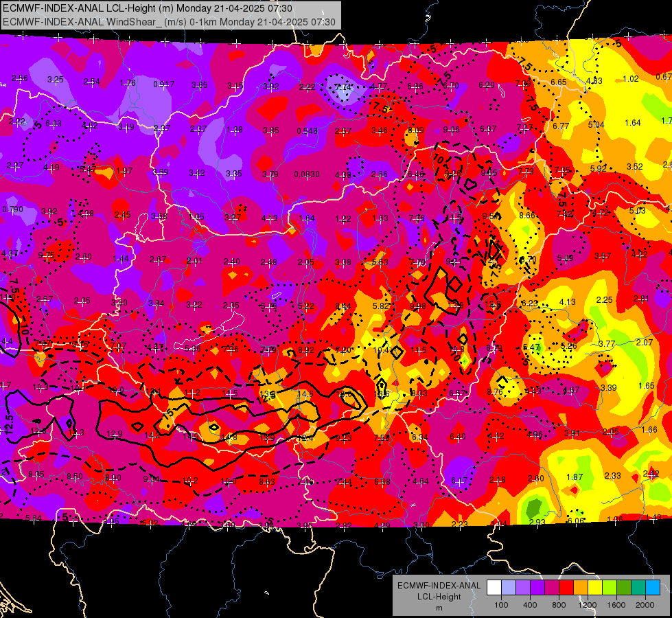The width and height of the screenshot is (672, 618).
Task: Click the grid value 8.76
Action: pos(495,391)
